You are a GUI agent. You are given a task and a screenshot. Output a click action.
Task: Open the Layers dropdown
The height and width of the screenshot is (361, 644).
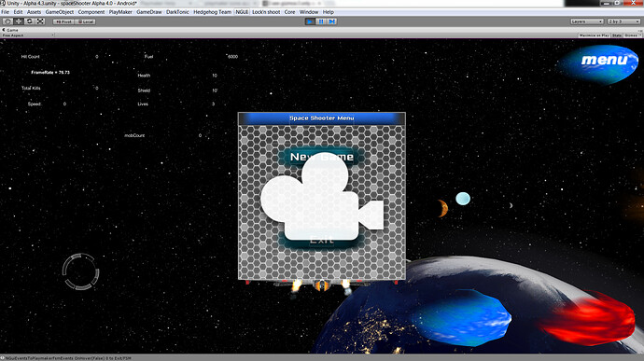(x=586, y=21)
